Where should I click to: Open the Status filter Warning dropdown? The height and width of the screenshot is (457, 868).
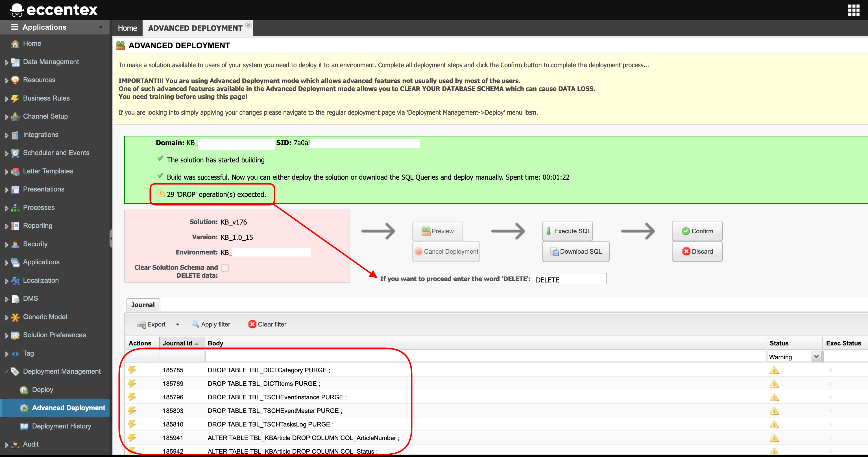[816, 356]
